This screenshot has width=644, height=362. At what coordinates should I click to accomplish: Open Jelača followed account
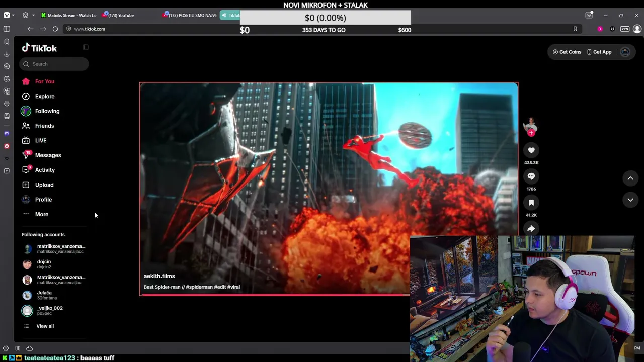coord(39,295)
